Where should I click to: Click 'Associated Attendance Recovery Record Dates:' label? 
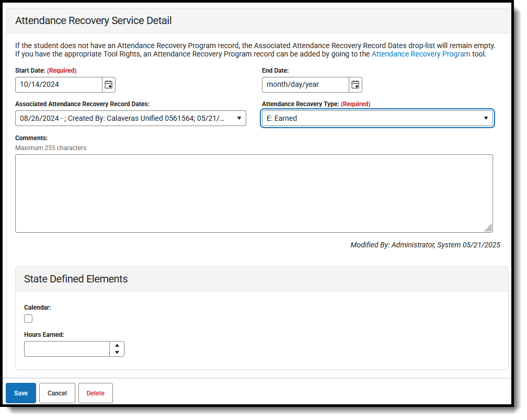[x=83, y=104]
